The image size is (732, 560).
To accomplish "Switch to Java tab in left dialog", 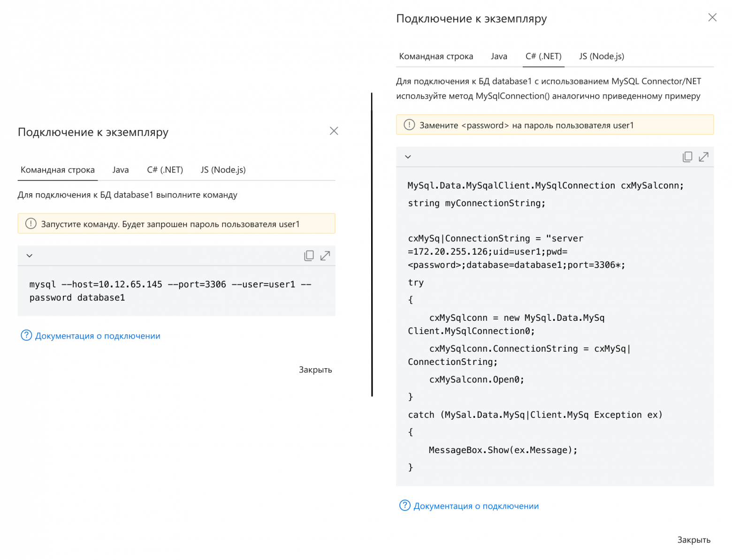I will tap(121, 170).
